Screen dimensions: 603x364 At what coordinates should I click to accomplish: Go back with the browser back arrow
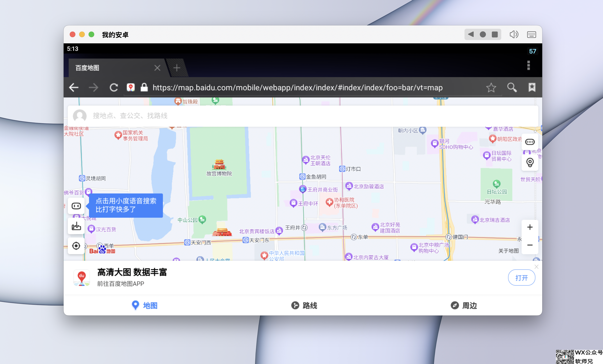click(74, 88)
